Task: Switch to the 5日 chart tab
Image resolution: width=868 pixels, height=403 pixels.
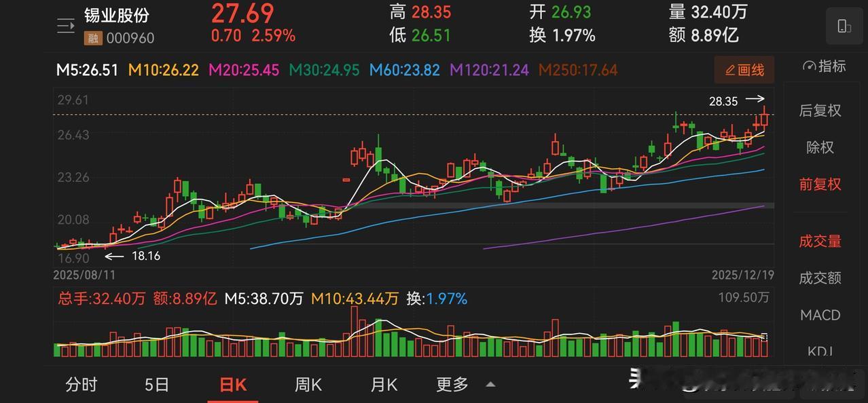Action: click(x=157, y=385)
